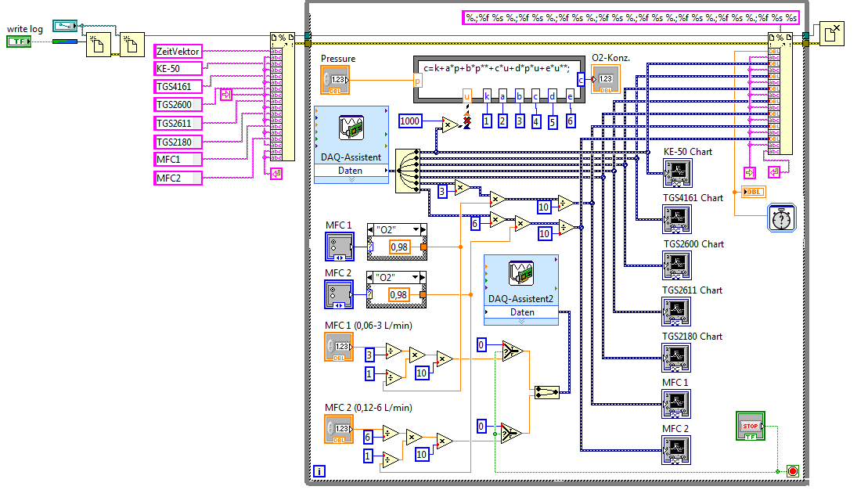Screen dimensions: 868x490
Task: Select the TGS2600 string constant
Action: tap(178, 105)
